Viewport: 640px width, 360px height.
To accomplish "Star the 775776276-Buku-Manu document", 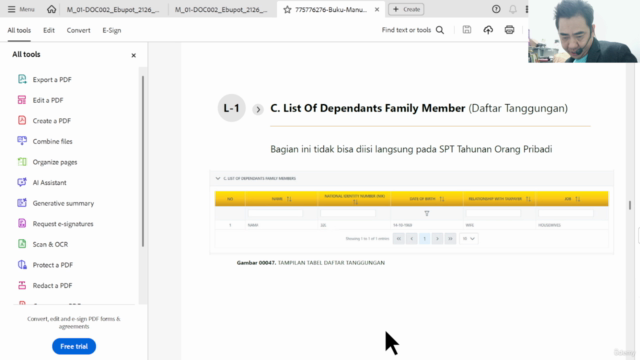I will (x=287, y=9).
